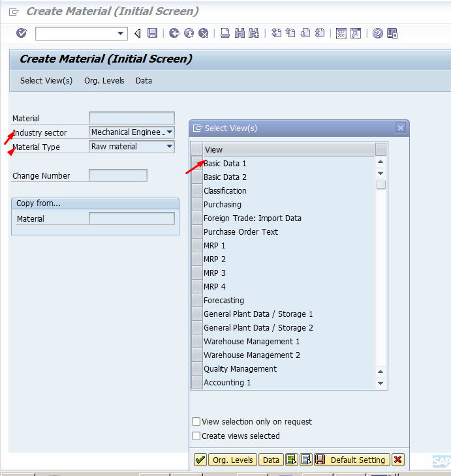This screenshot has width=451, height=476.
Task: Click the Copy from Material input field
Action: [x=132, y=218]
